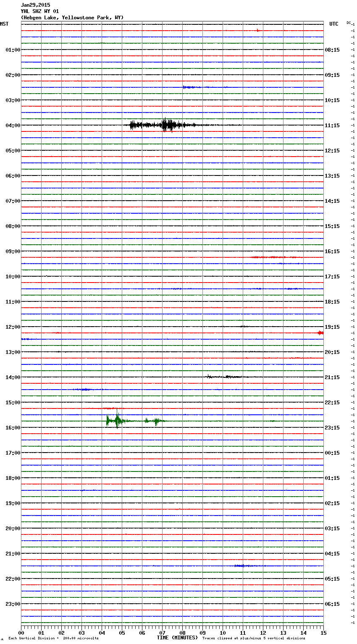Viewport: 357px width, 644px height.
Task: Click the 09:00 MST hour label
Action: point(13,251)
